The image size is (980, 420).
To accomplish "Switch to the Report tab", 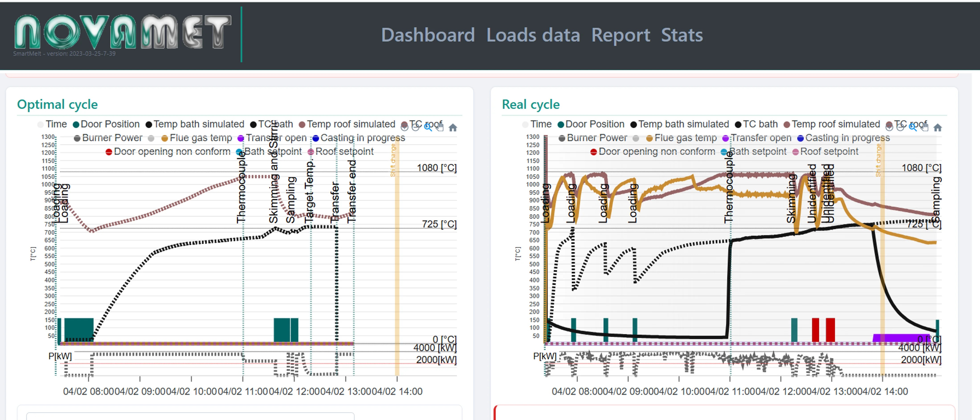I will coord(621,35).
